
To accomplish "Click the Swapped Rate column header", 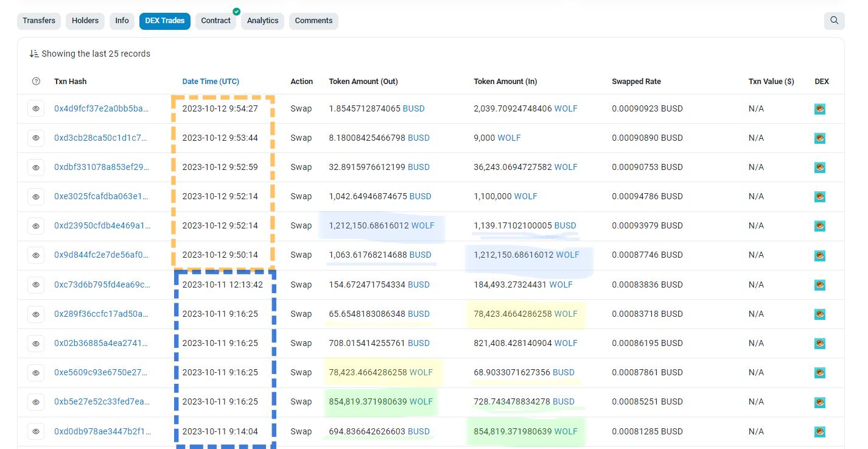I will pos(636,82).
